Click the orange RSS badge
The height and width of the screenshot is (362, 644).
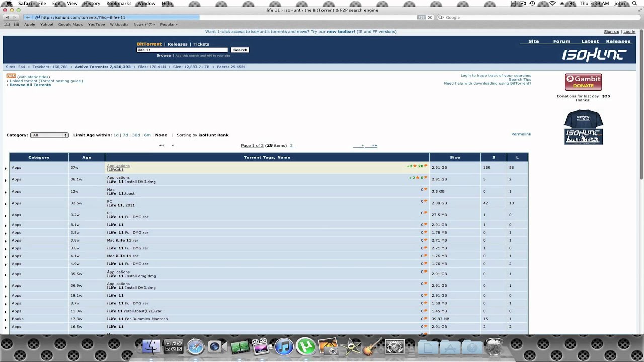[11, 76]
